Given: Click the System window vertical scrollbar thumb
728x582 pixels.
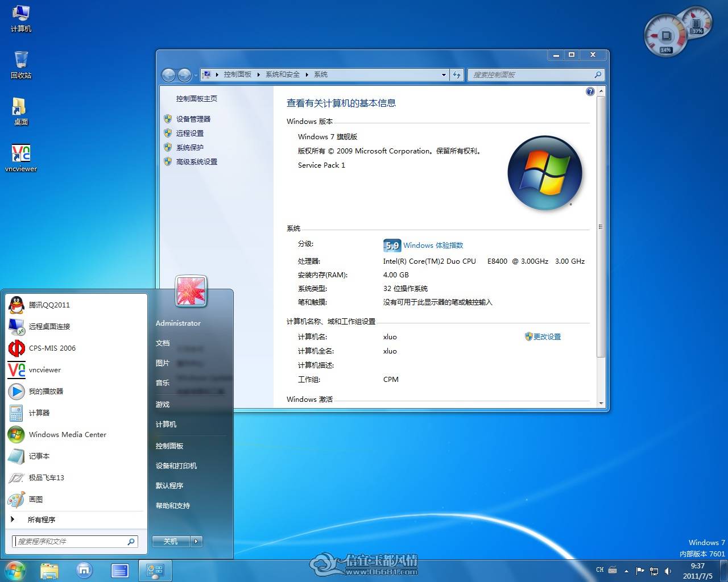Looking at the screenshot, I should tap(601, 227).
